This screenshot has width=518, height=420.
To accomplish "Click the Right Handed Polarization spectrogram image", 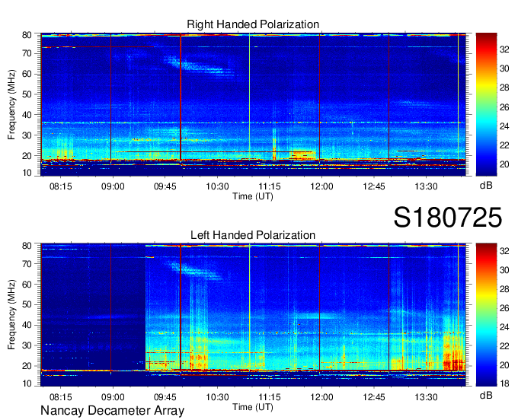I will pyautogui.click(x=253, y=104).
